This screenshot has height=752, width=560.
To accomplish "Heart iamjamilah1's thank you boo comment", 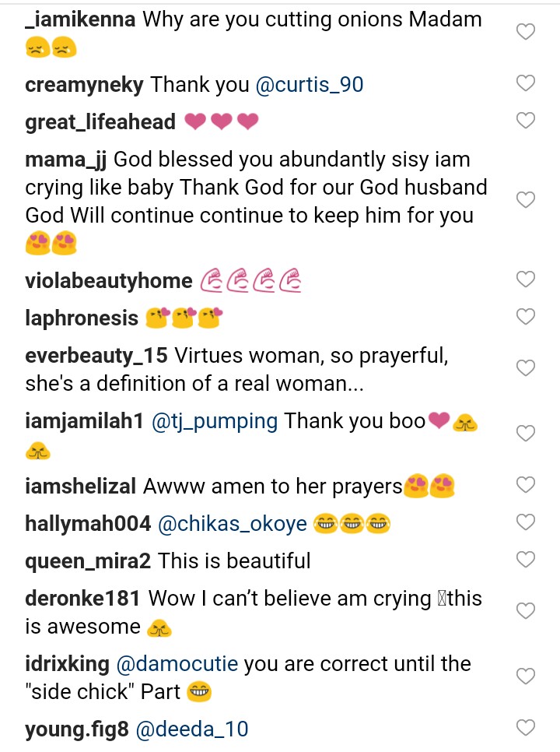I will point(527,433).
